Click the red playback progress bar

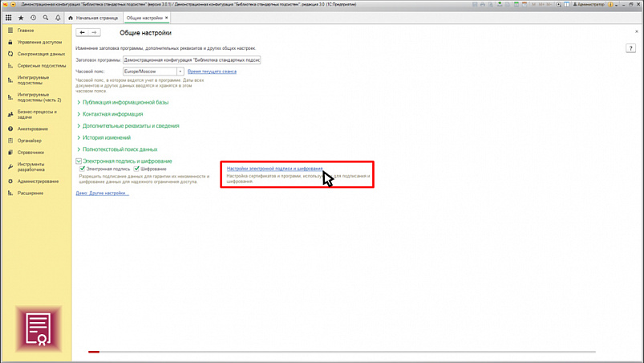(94, 352)
